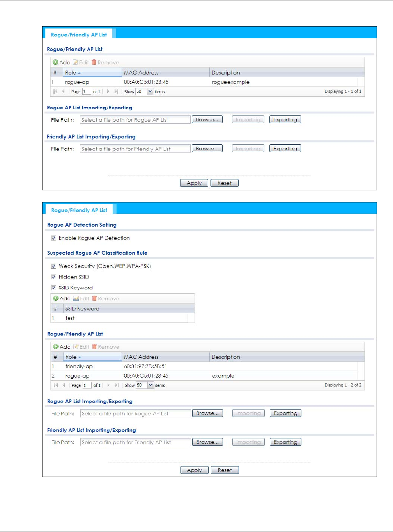
Task: Click Exporting for Rogue AP List in upper panel
Action: pos(285,120)
